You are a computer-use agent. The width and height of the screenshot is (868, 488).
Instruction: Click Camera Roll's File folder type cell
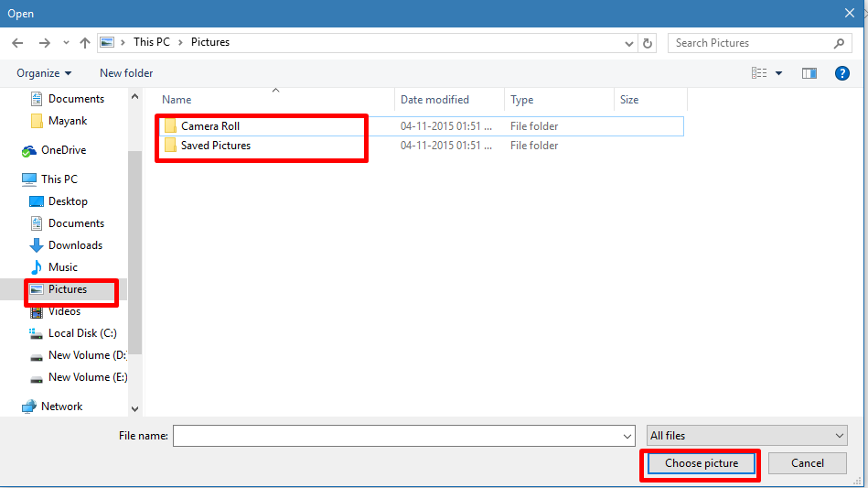534,126
